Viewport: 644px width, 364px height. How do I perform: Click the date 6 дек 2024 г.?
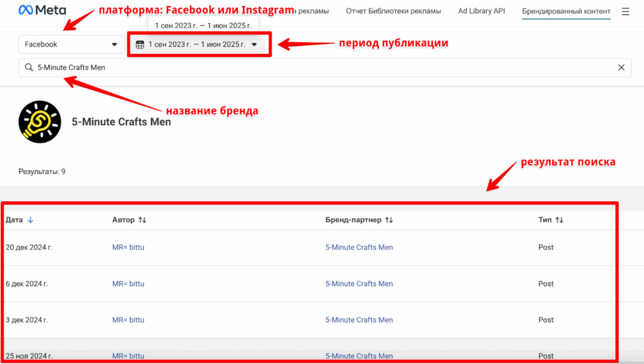26,284
